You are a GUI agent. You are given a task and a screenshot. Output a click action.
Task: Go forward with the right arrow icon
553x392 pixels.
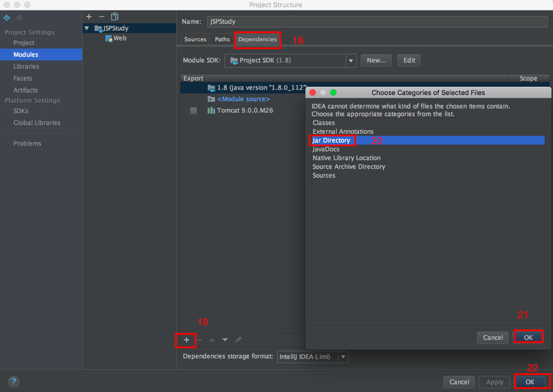tap(20, 18)
